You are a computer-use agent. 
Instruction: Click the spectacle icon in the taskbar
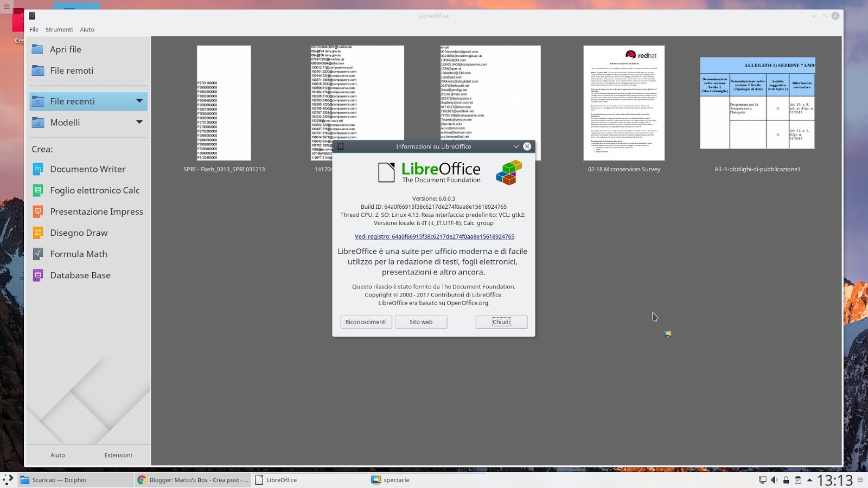(x=376, y=480)
